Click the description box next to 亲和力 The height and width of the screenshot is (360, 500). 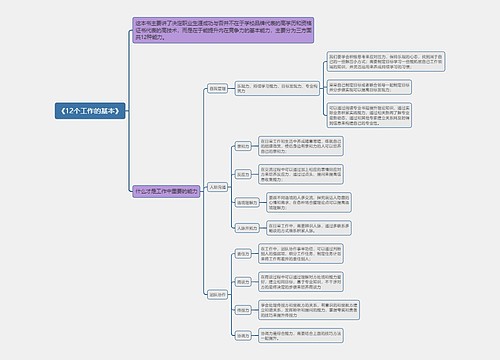pyautogui.click(x=301, y=146)
